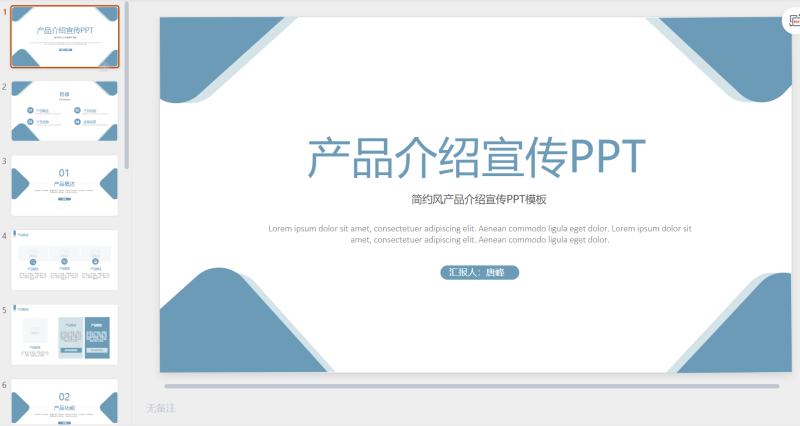
Task: Select slide 3 thumbnail labeled 01 产品概述
Action: pyautogui.click(x=65, y=186)
